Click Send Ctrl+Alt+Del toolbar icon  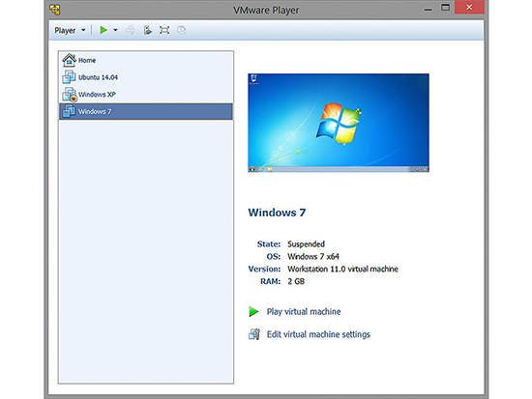click(x=131, y=30)
